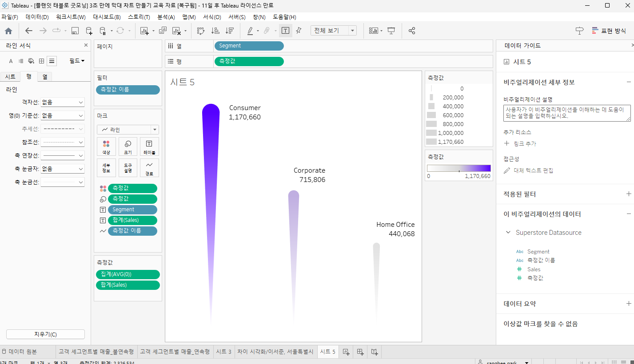The height and width of the screenshot is (364, 634).
Task: Select the shading paint bucket format icon
Action: [31, 61]
